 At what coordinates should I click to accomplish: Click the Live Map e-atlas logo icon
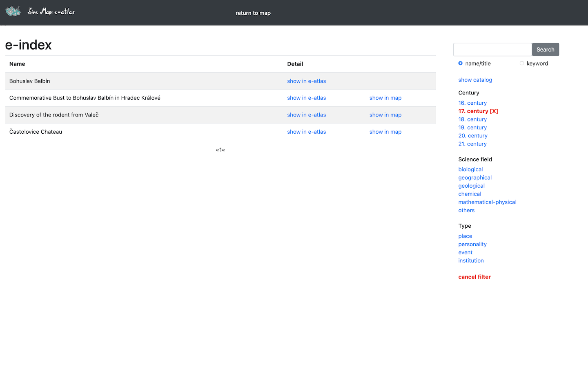coord(13,11)
